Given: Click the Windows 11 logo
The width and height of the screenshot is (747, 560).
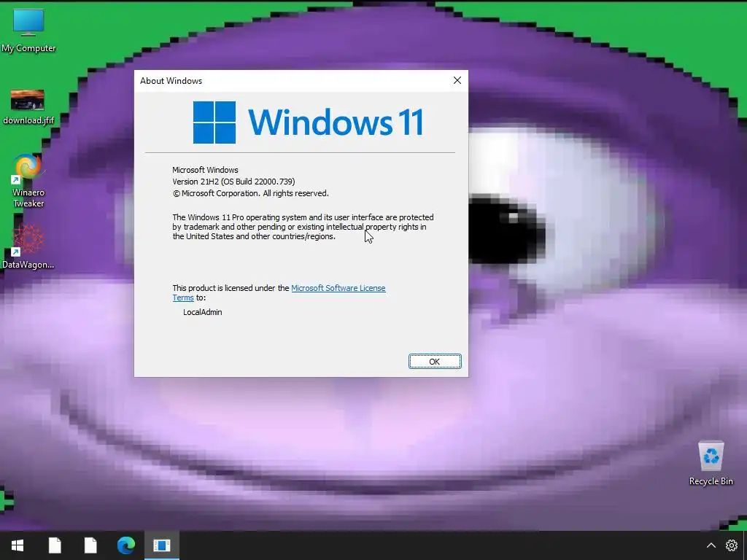Looking at the screenshot, I should (x=309, y=122).
